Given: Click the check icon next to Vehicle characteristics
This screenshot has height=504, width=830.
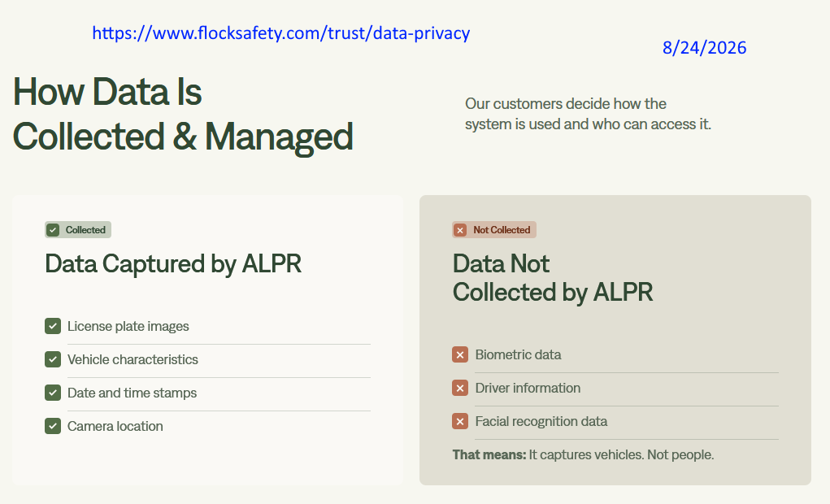Looking at the screenshot, I should coord(53,359).
